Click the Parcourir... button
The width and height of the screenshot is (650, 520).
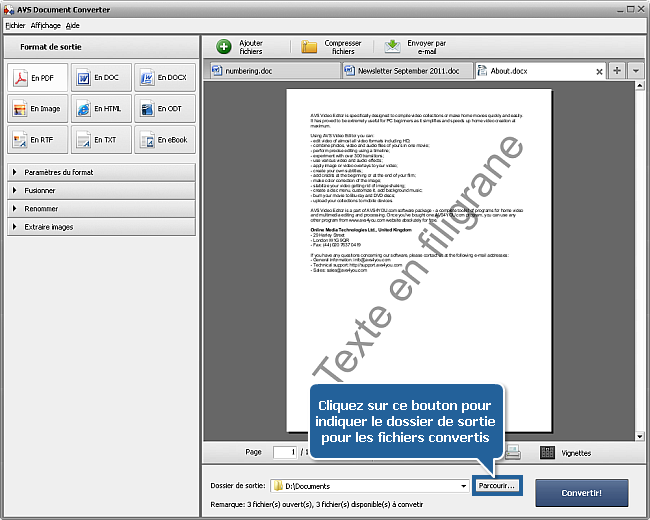(x=497, y=486)
